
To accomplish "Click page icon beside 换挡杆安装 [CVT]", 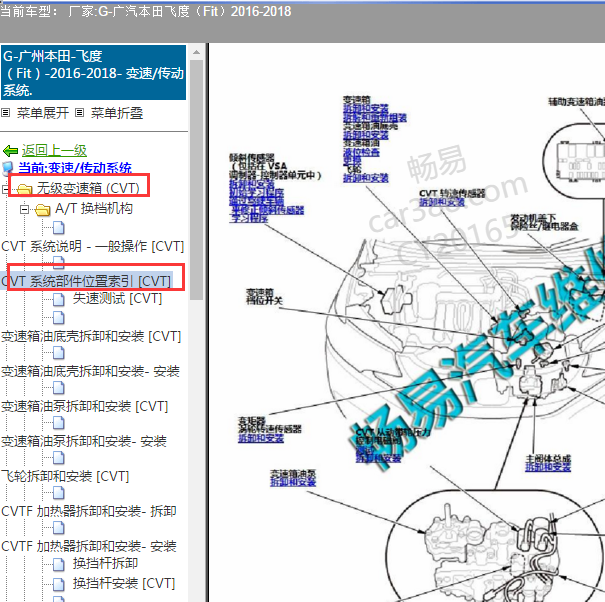I will pyautogui.click(x=59, y=584).
